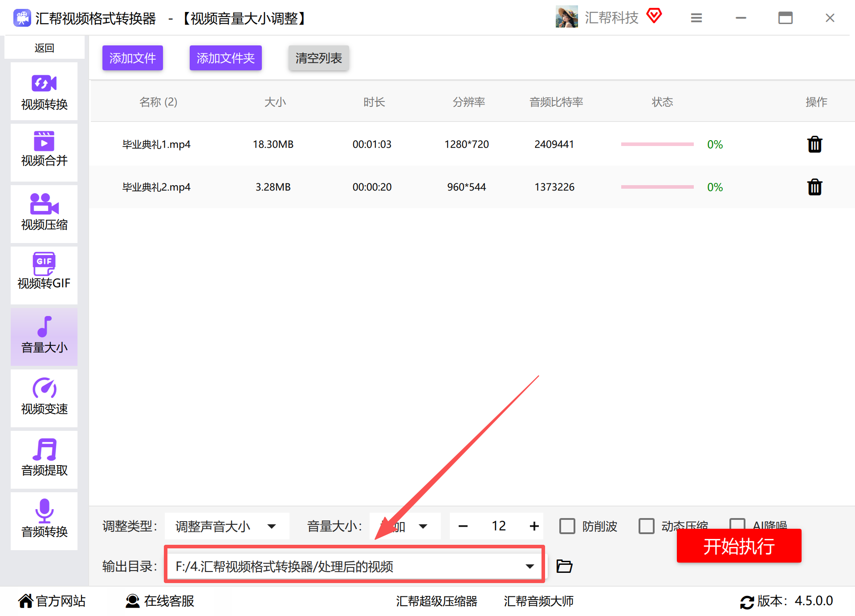This screenshot has height=616, width=855.
Task: Click the 状态 column header
Action: [662, 102]
